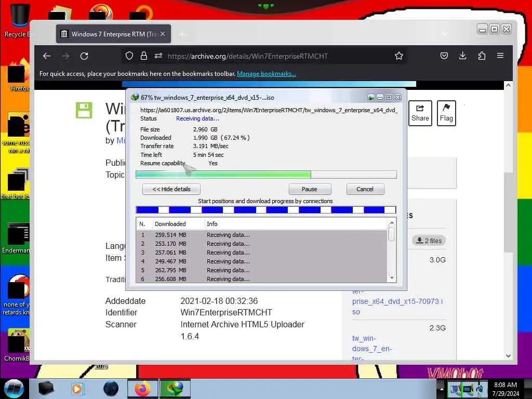This screenshot has width=532, height=399.
Task: Reload the page with the refresh icon
Action: 84,56
